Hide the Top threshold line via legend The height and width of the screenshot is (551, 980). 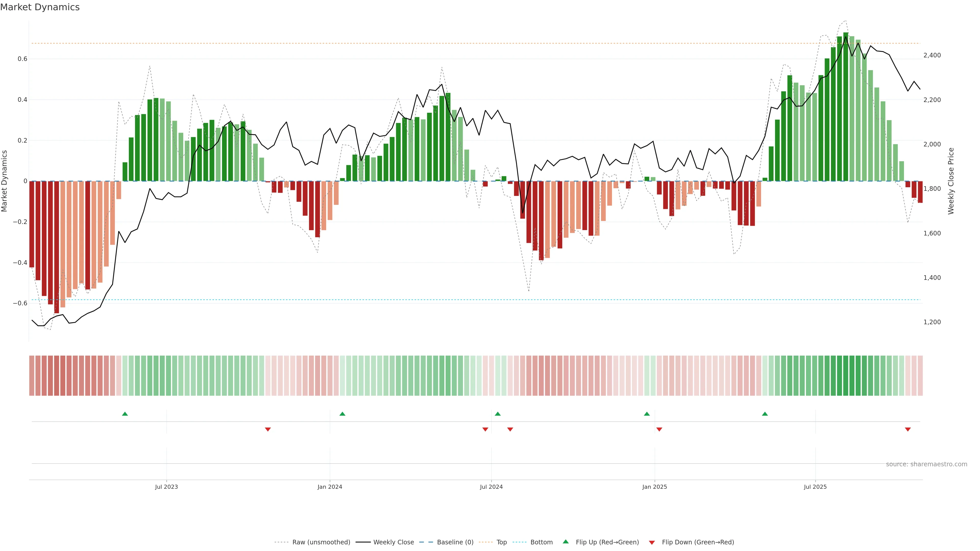pos(501,542)
